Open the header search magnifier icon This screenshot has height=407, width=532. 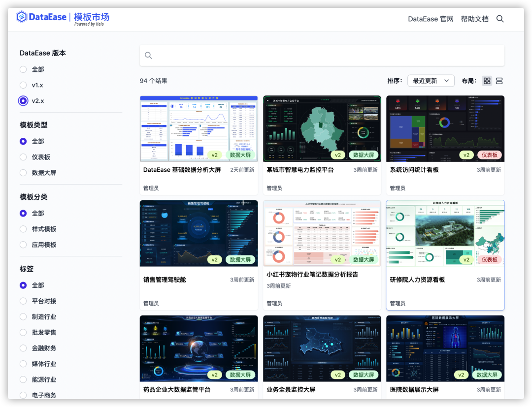pyautogui.click(x=500, y=19)
